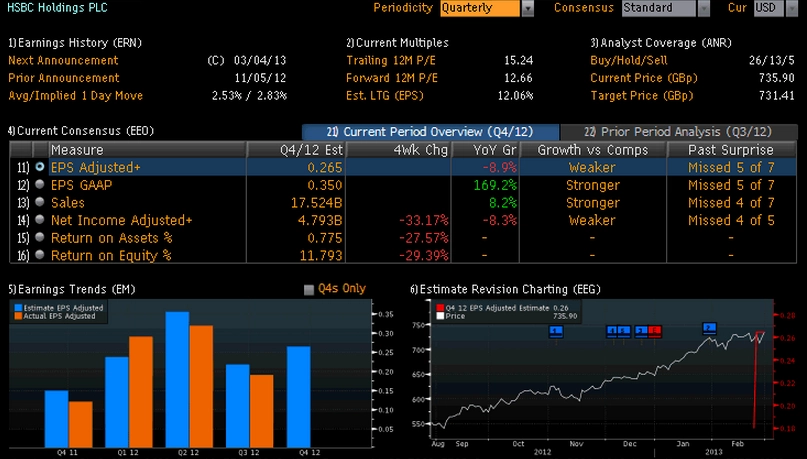Click the YoY growth value 169.2%
The width and height of the screenshot is (807, 459).
(x=495, y=185)
